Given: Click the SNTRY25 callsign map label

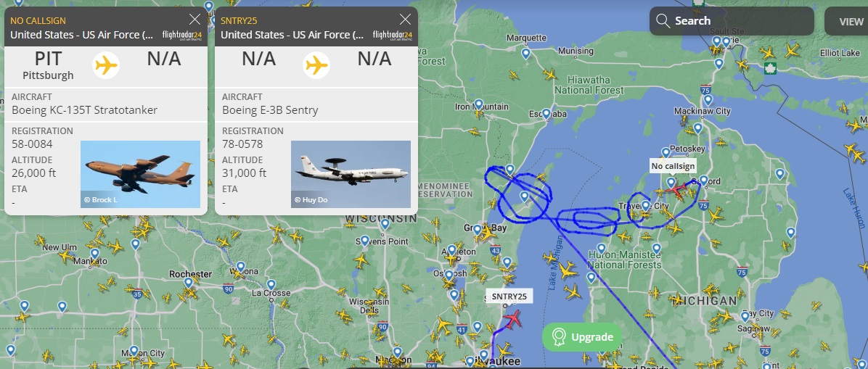Looking at the screenshot, I should click(509, 297).
